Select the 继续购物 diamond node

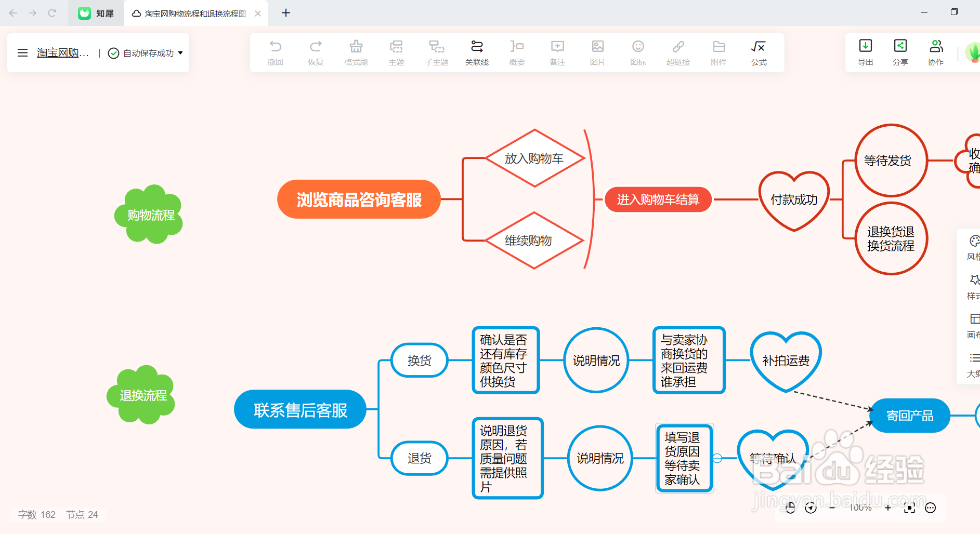pyautogui.click(x=534, y=241)
